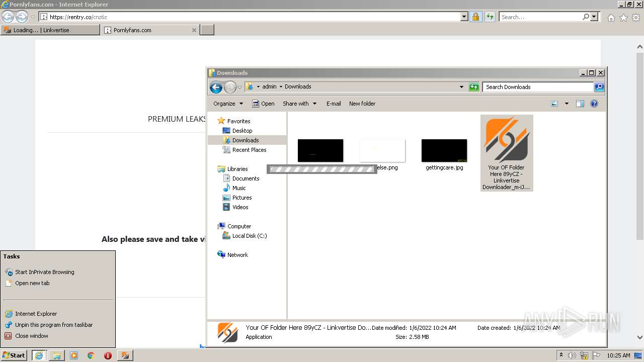The width and height of the screenshot is (644, 362).
Task: Open Local Disk (C:)
Action: pos(249,236)
